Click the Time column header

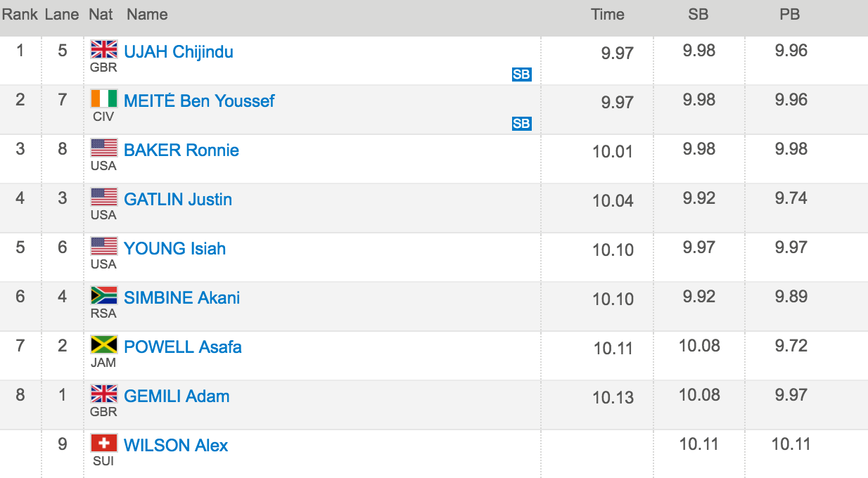click(608, 14)
